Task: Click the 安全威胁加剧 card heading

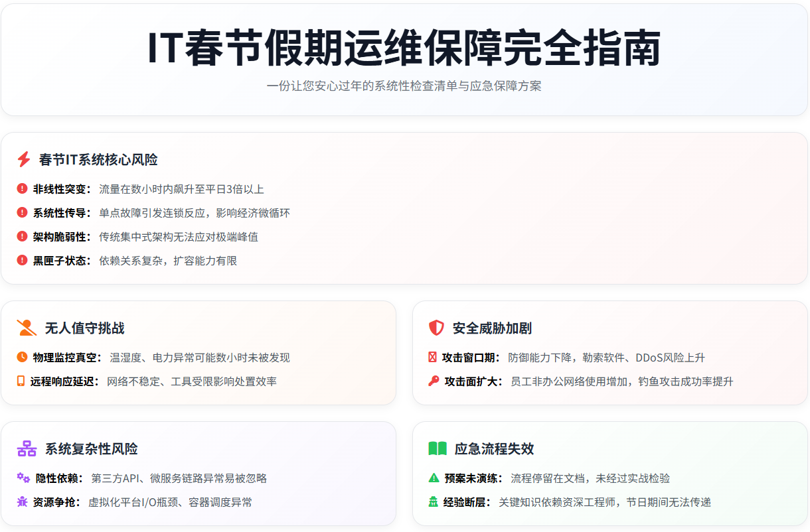Action: point(492,328)
